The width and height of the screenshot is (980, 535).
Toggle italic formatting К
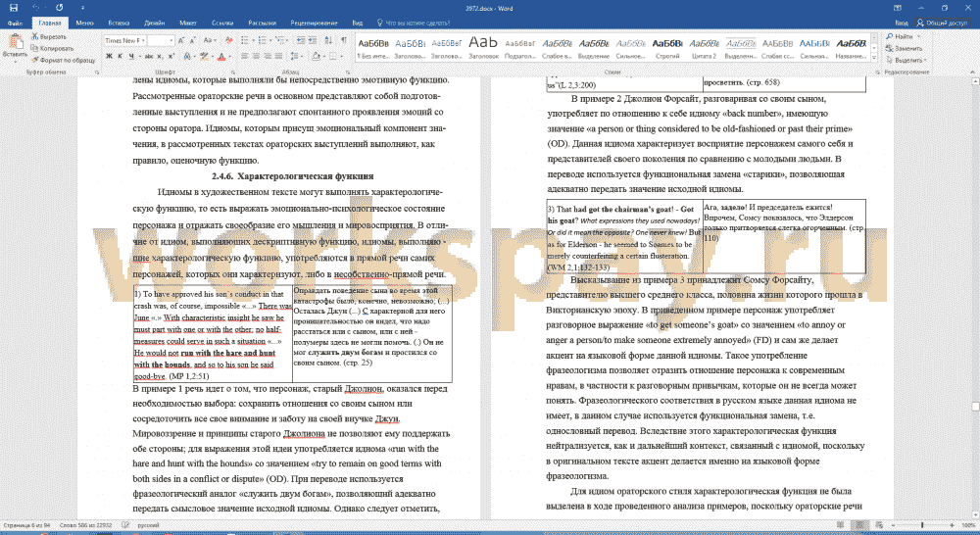pos(120,56)
